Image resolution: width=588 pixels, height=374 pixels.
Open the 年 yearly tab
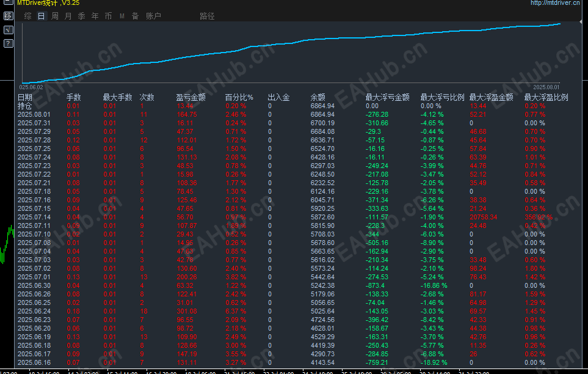pyautogui.click(x=95, y=16)
